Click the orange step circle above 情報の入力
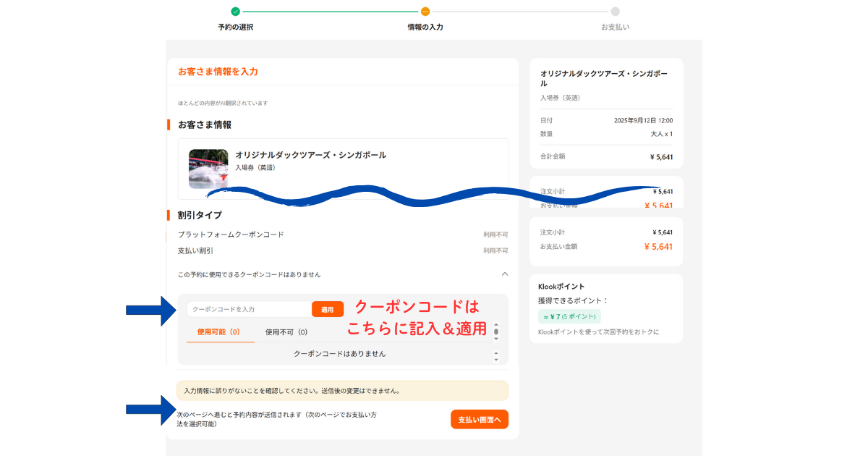The height and width of the screenshot is (456, 868). [425, 12]
